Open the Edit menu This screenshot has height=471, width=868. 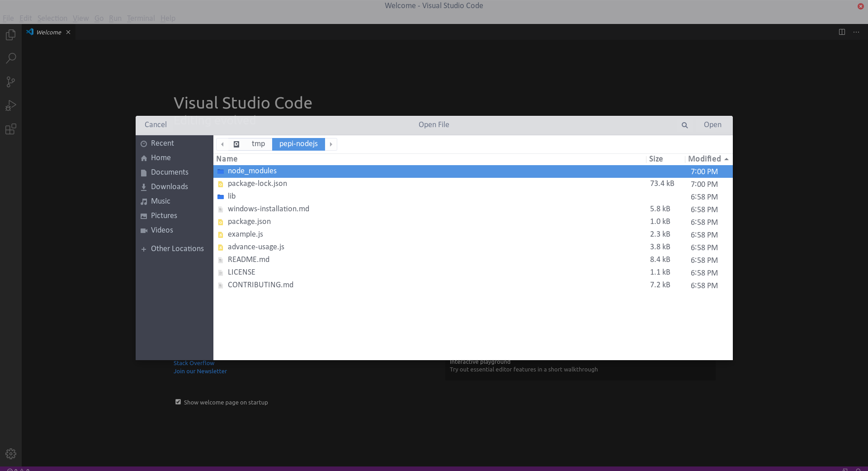[25, 18]
